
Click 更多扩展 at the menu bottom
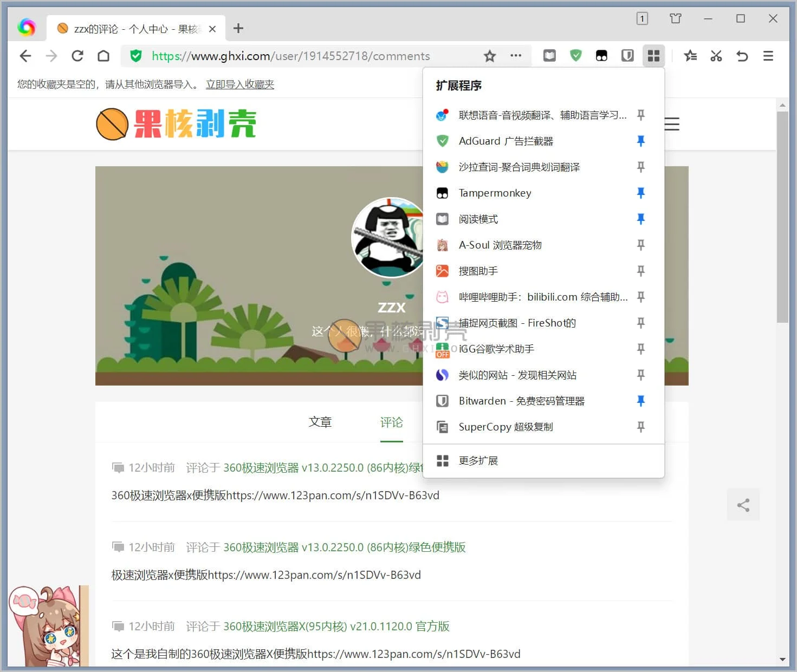pyautogui.click(x=543, y=461)
